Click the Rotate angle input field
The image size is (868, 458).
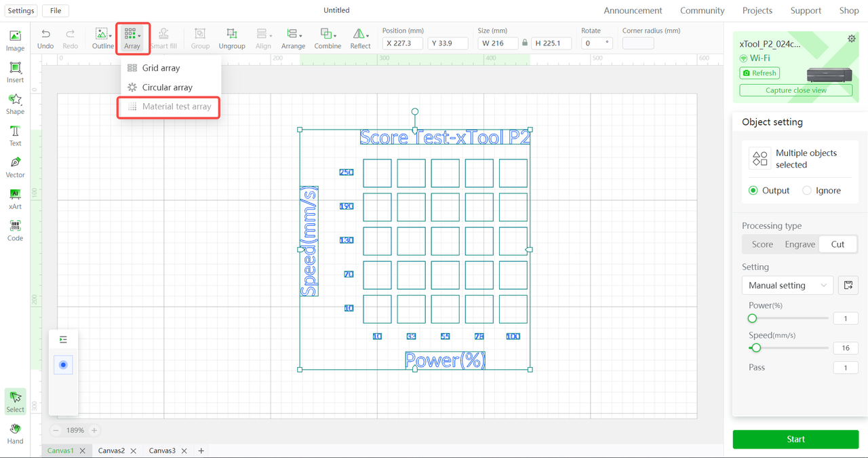click(597, 43)
